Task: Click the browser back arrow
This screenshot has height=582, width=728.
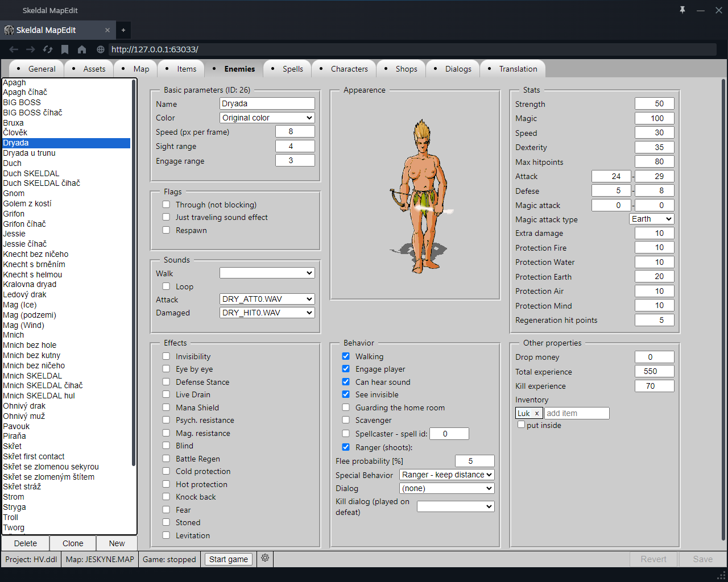Action: tap(14, 49)
